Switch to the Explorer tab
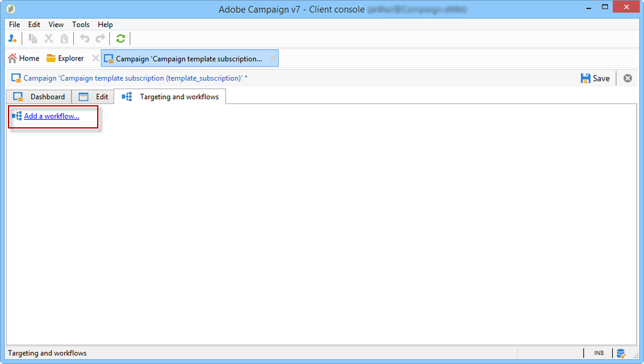 (x=65, y=58)
